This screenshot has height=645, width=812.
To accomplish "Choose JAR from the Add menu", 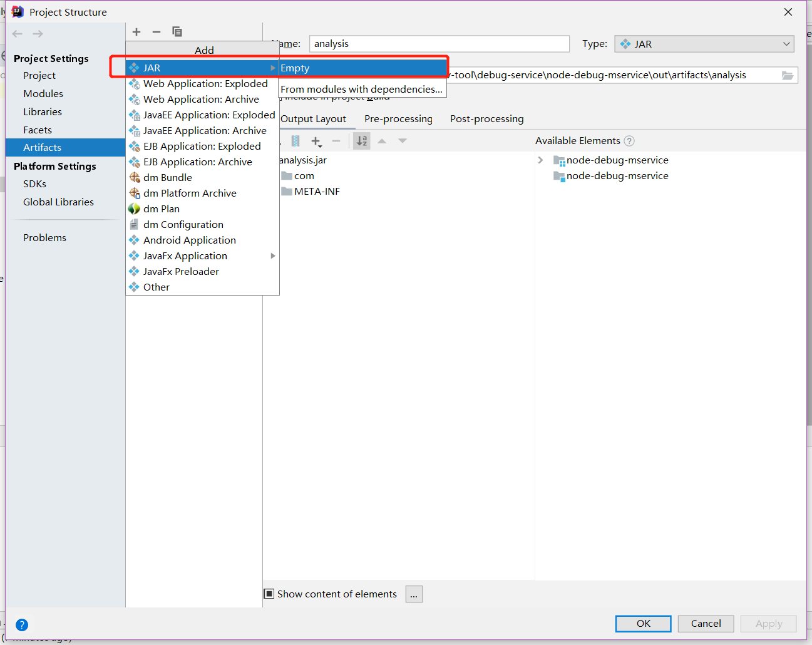I will pos(202,68).
